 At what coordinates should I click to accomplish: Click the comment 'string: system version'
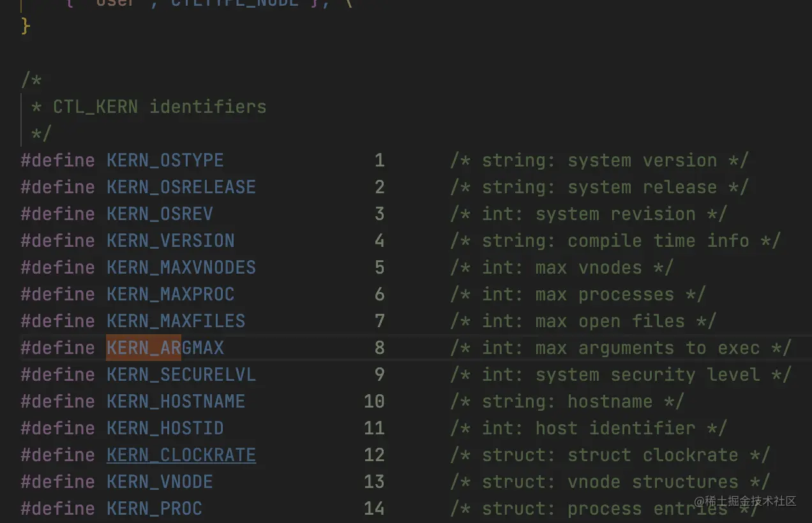click(599, 160)
